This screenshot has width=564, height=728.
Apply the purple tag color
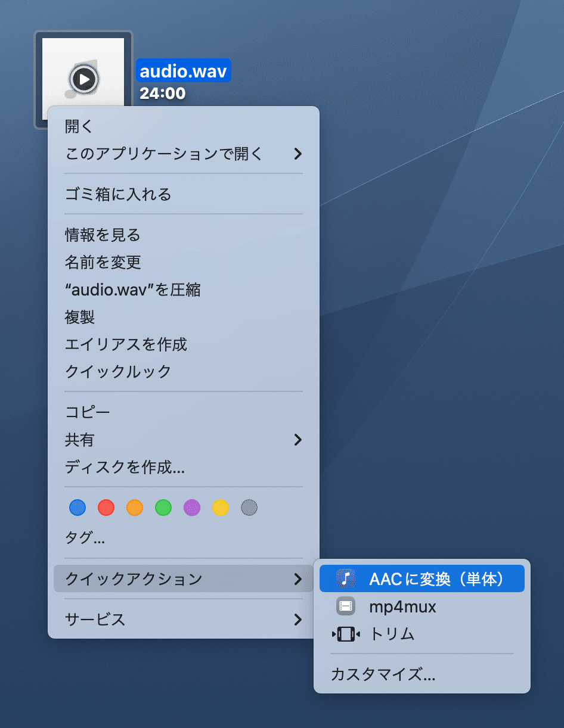click(192, 508)
